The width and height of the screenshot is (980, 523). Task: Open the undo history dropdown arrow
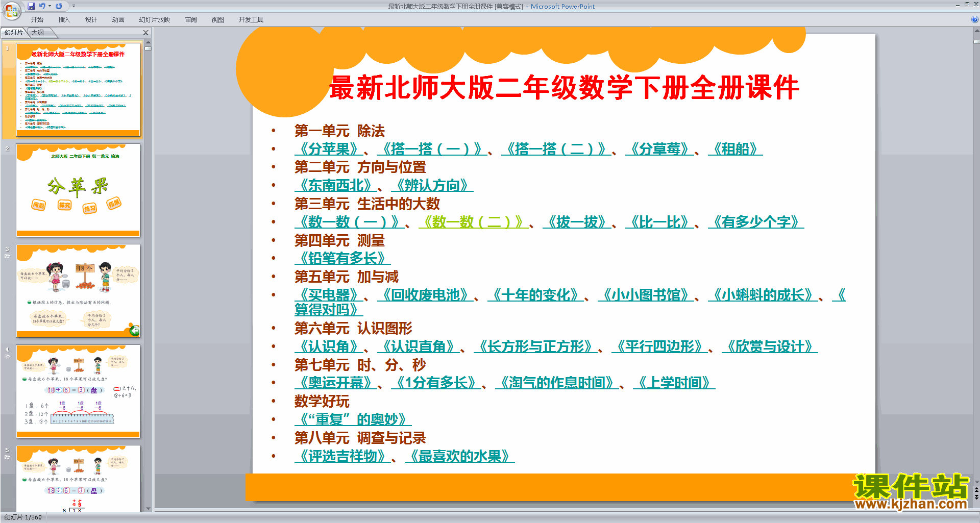tap(50, 6)
